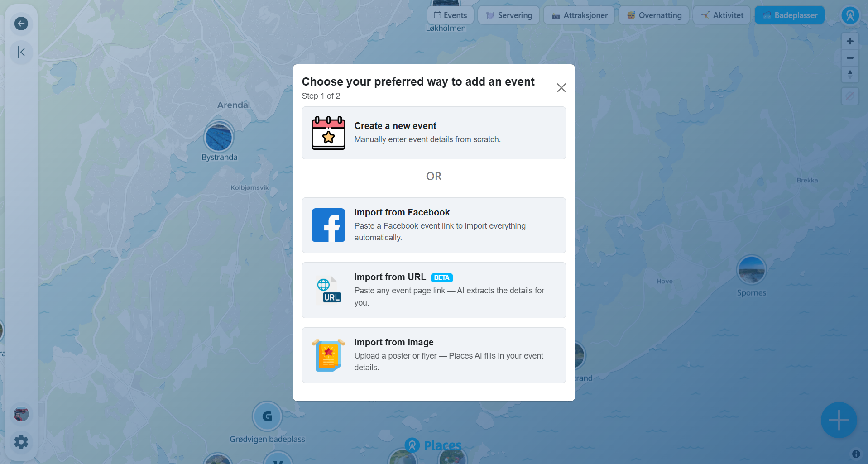Click the poster flyer icon
This screenshot has height=464, width=868.
(328, 355)
